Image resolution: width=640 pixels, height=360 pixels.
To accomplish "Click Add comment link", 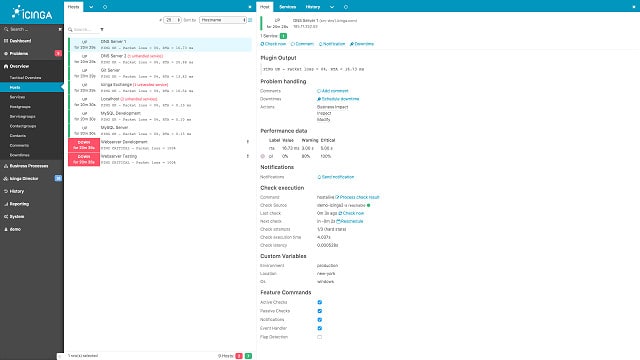I will coord(333,91).
